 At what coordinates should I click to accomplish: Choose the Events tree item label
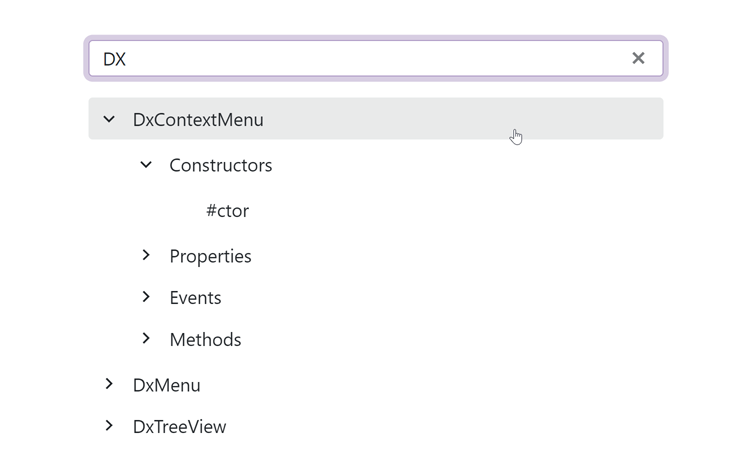(195, 298)
